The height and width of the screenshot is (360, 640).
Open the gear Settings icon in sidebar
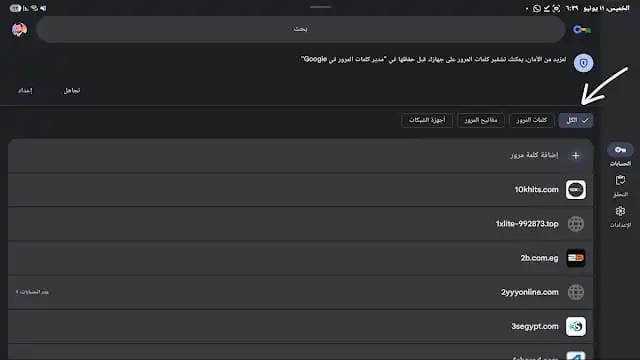[620, 211]
